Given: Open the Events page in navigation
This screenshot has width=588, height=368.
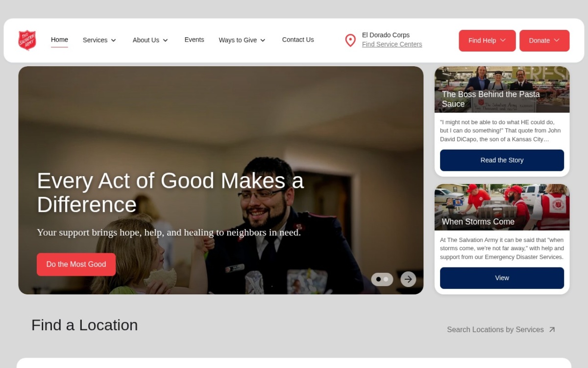Looking at the screenshot, I should click(x=194, y=40).
